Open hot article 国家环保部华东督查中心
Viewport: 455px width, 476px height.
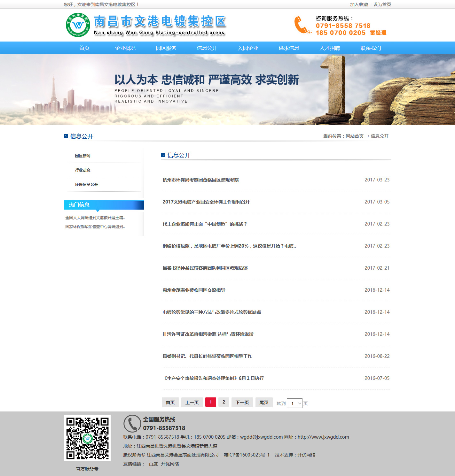95,227
